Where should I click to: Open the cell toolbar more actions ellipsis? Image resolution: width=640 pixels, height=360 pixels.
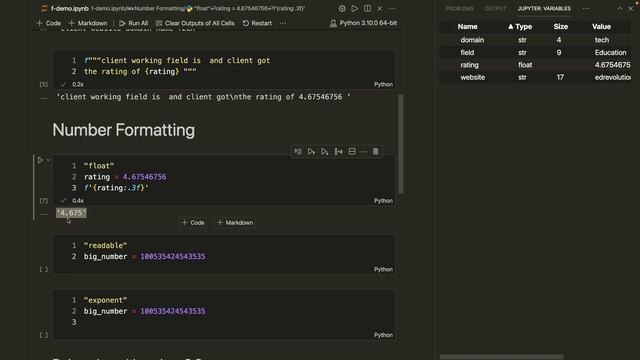tap(364, 151)
